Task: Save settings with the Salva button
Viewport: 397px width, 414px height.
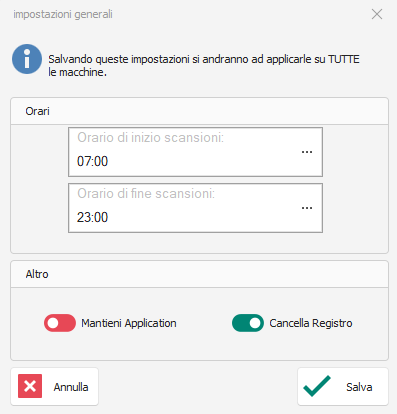Action: (343, 386)
